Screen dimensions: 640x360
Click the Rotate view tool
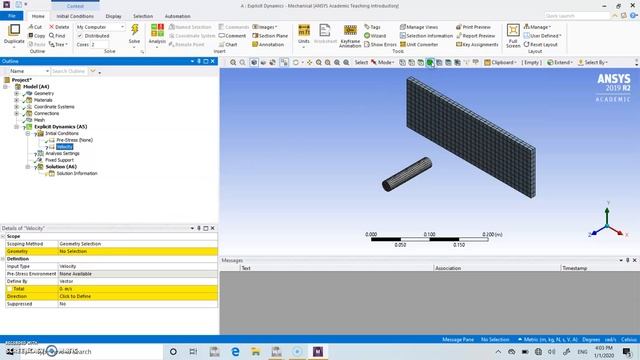point(296,62)
